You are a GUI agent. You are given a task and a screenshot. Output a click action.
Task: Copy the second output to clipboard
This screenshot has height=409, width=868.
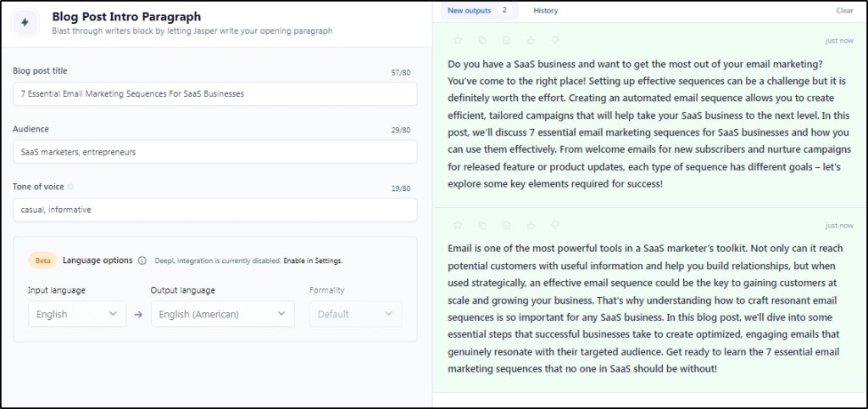click(x=482, y=225)
